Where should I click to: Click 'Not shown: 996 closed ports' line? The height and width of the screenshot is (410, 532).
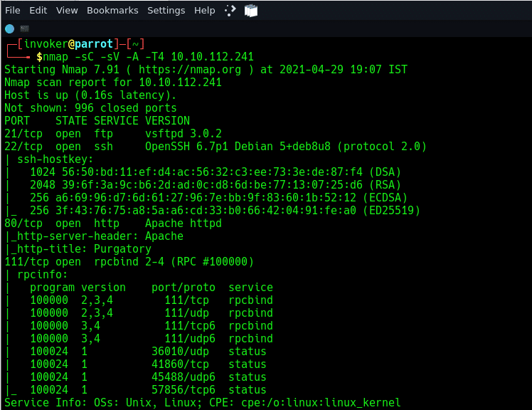[x=90, y=108]
